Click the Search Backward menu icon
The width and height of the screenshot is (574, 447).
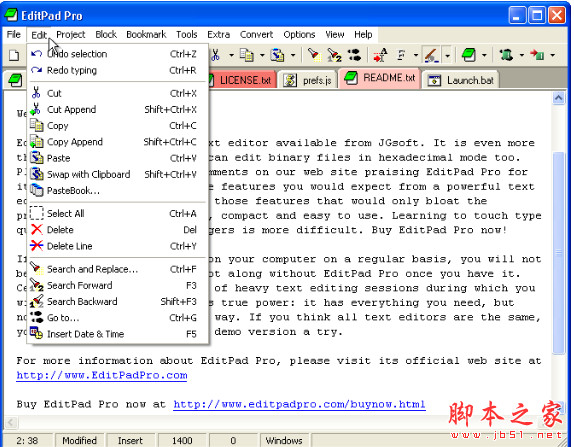coord(37,301)
